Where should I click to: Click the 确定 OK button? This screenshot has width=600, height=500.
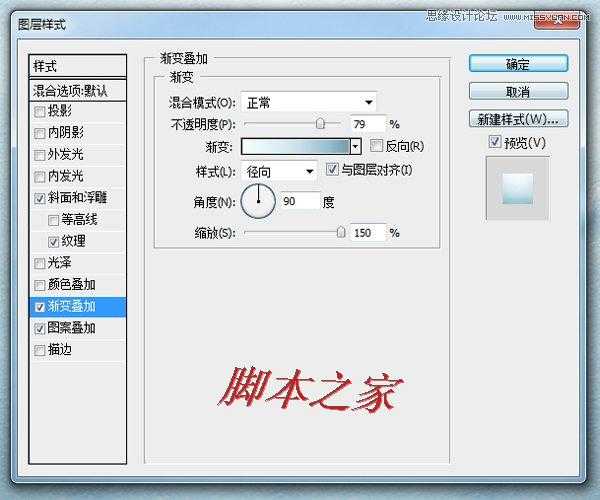(x=518, y=64)
